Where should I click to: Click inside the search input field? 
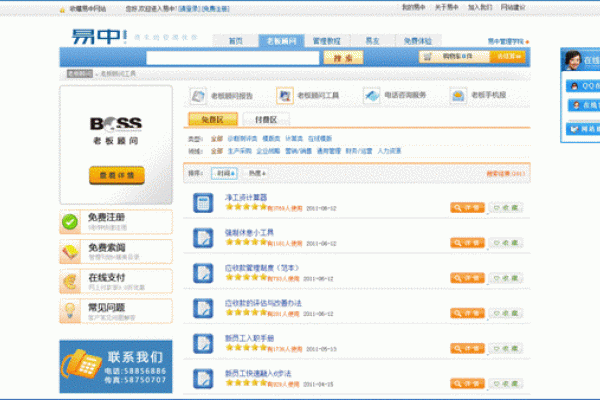233,58
